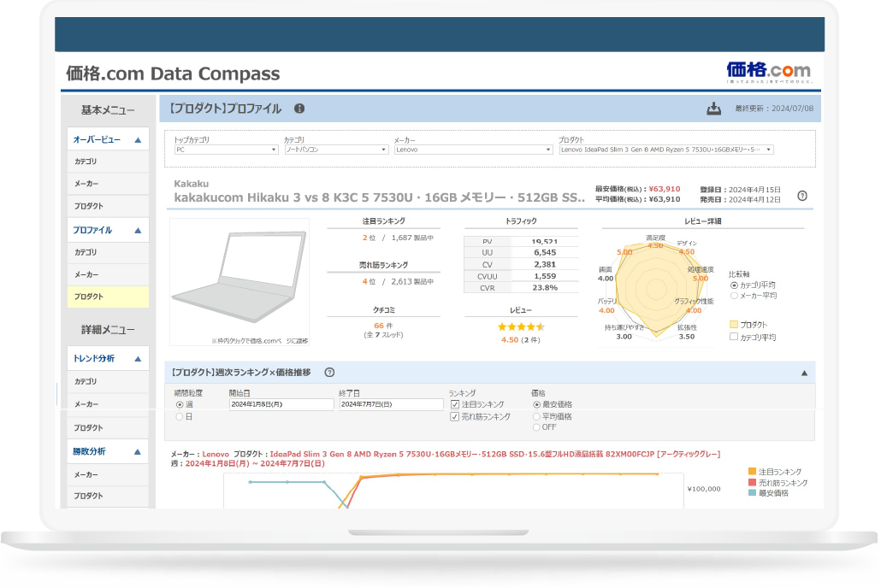The image size is (881, 588).
Task: Click the 注目ランキング orange legend swatch
Action: pyautogui.click(x=753, y=472)
